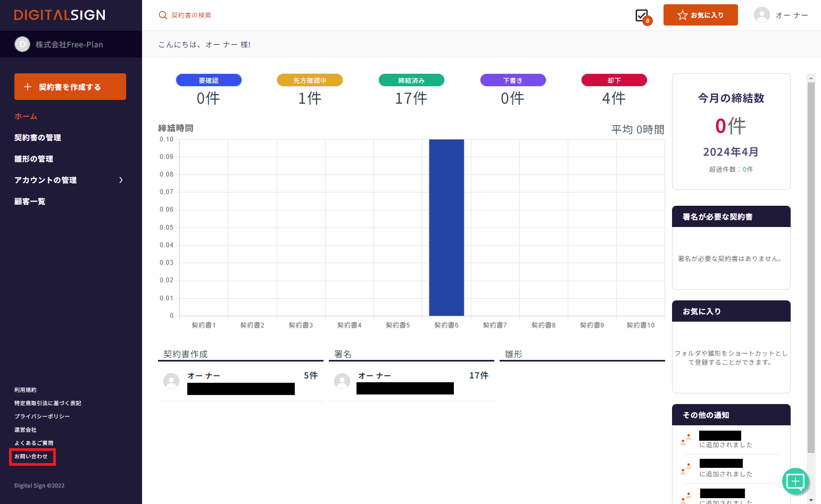Click the blue 要確認 status badge

(209, 80)
